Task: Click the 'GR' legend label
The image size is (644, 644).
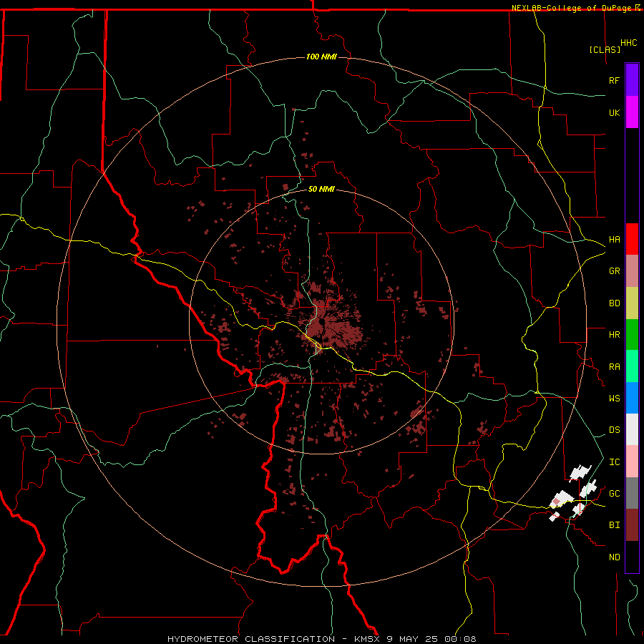Action: pyautogui.click(x=614, y=271)
